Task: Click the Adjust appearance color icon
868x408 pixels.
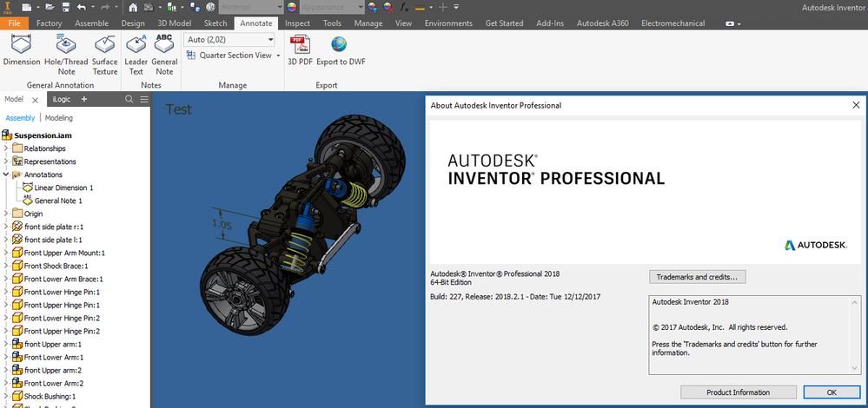Action: (373, 7)
